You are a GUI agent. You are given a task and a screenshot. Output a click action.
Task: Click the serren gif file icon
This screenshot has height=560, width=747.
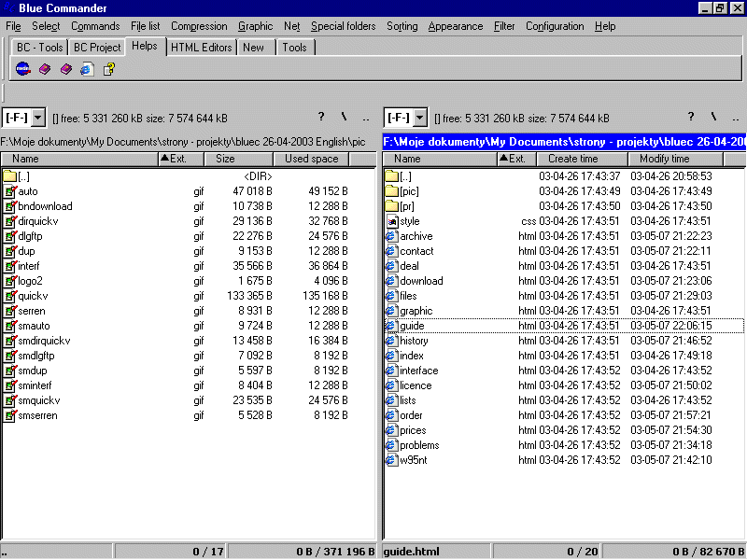click(x=10, y=311)
